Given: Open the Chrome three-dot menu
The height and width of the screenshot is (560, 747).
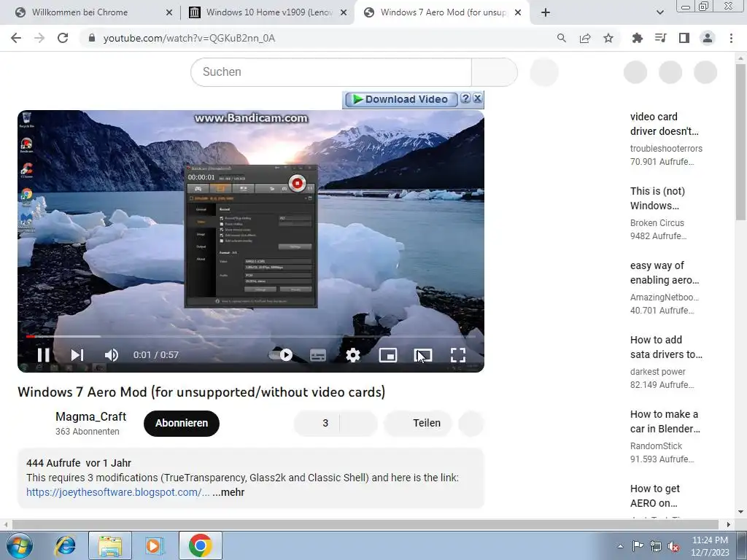Looking at the screenshot, I should [x=731, y=38].
